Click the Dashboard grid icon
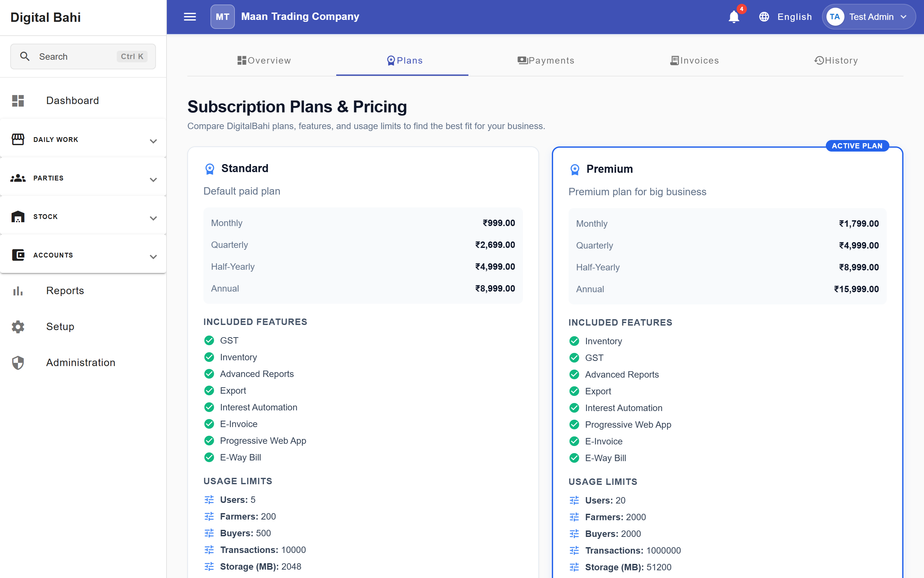The image size is (924, 578). pyautogui.click(x=18, y=101)
